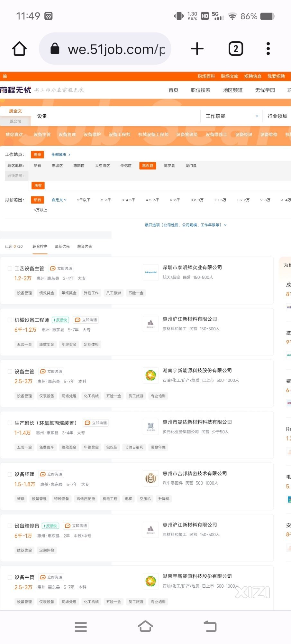Image resolution: width=291 pixels, height=644 pixels.
Task: Select salary range 6-8千
Action: (175, 200)
